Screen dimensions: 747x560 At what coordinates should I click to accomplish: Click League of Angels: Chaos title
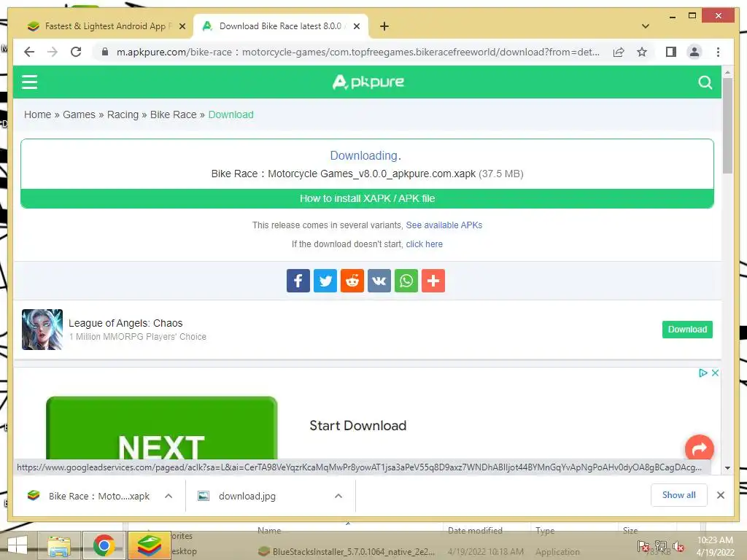125,323
